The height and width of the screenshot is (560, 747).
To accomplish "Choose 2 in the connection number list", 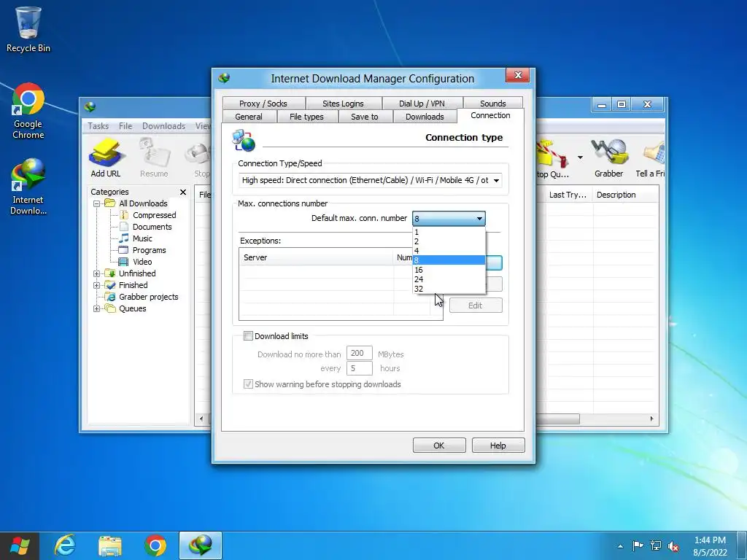I will pos(449,241).
